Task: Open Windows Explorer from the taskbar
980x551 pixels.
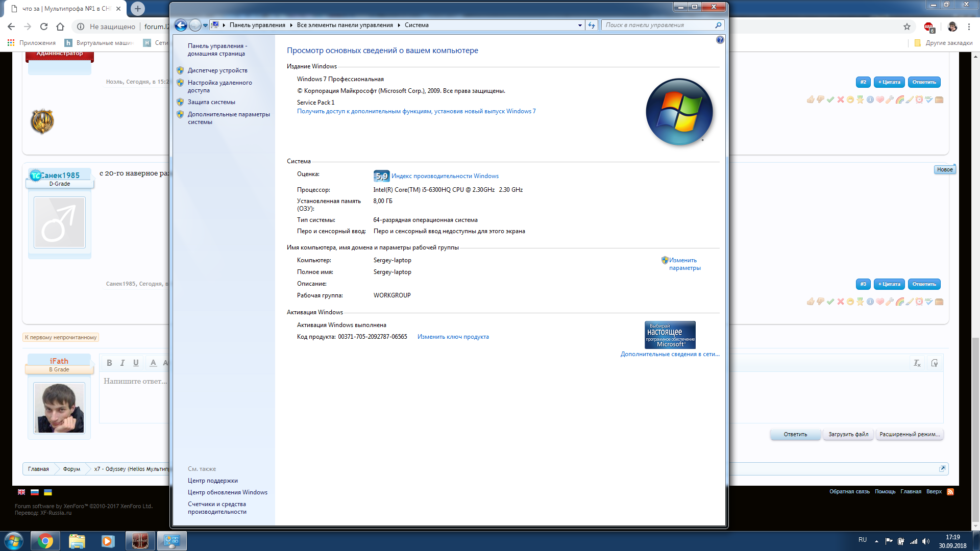Action: click(x=77, y=541)
